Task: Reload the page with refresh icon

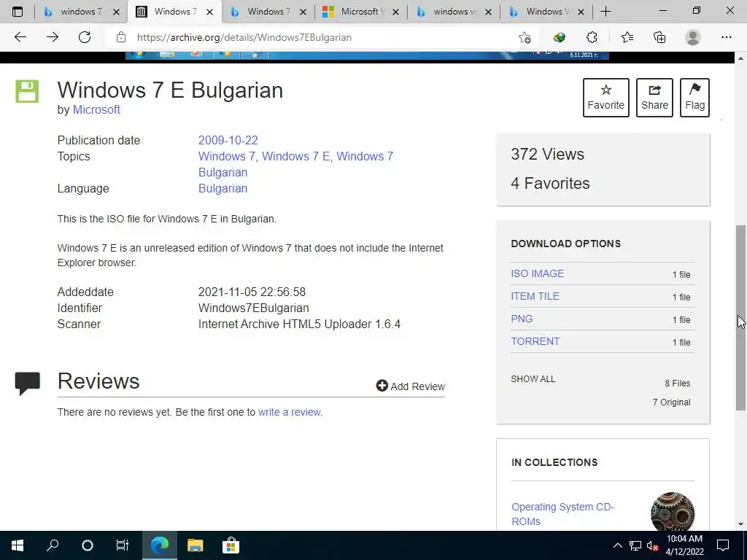Action: pyautogui.click(x=85, y=37)
